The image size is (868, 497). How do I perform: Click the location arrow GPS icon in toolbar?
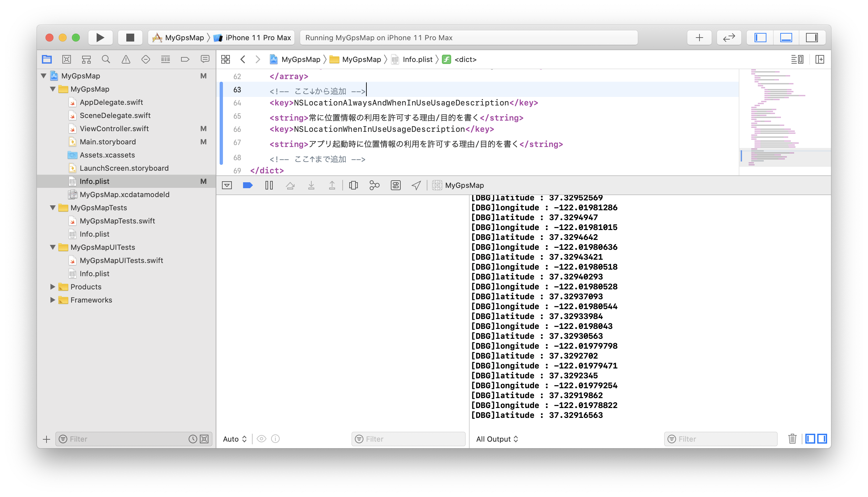(416, 185)
